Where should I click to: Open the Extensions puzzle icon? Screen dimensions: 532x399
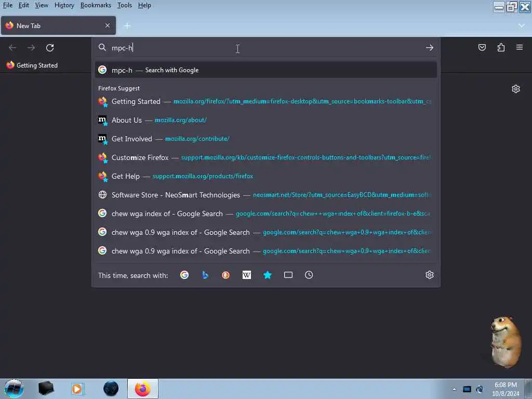501,47
